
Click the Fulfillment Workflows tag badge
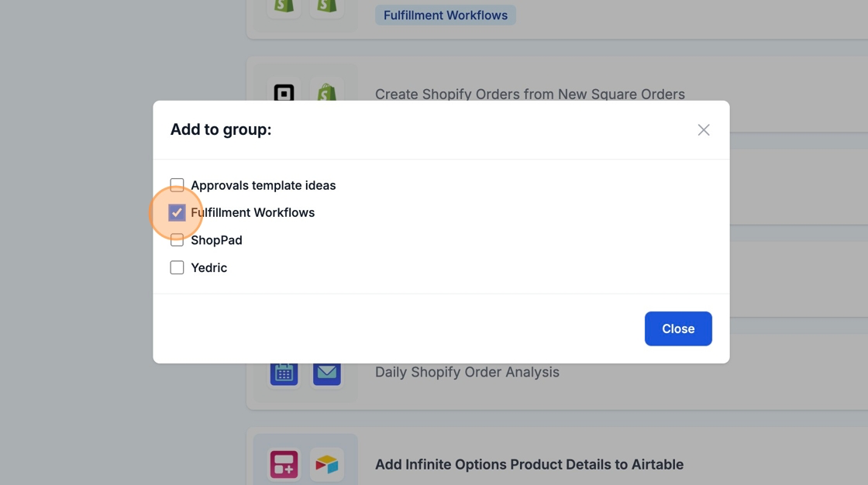445,15
